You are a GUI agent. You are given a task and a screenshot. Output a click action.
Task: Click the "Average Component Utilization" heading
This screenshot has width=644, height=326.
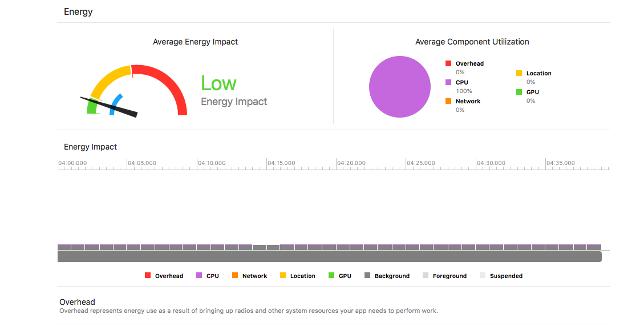[x=472, y=42]
